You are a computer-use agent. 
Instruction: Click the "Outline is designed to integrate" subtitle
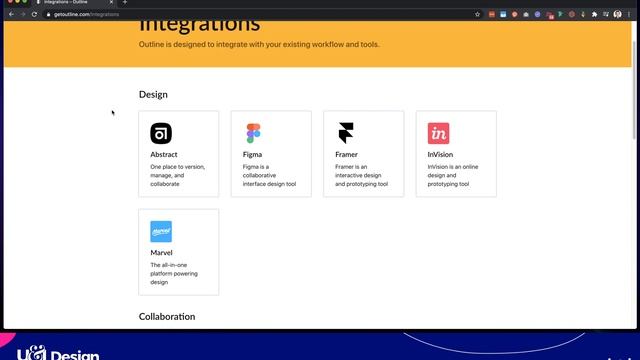(259, 44)
